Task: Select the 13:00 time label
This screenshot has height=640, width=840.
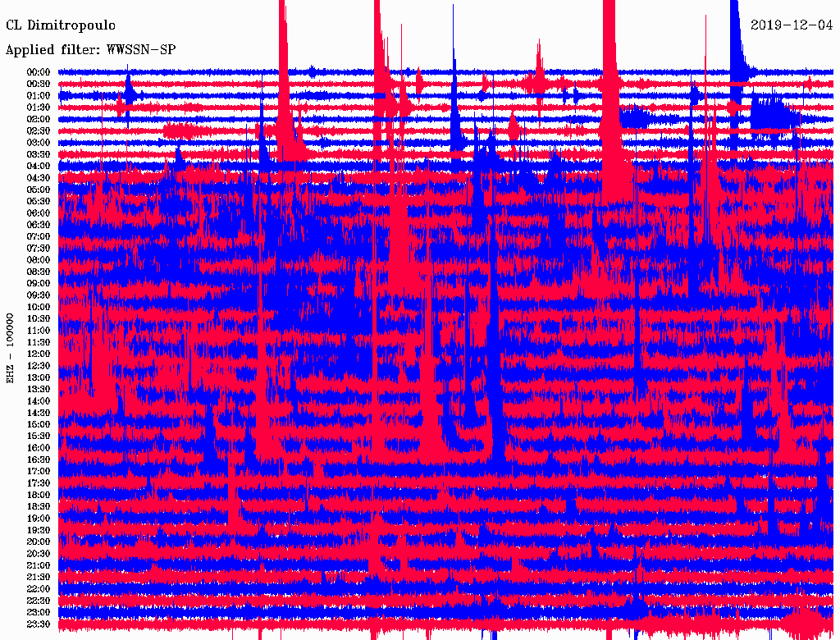Action: [38, 377]
